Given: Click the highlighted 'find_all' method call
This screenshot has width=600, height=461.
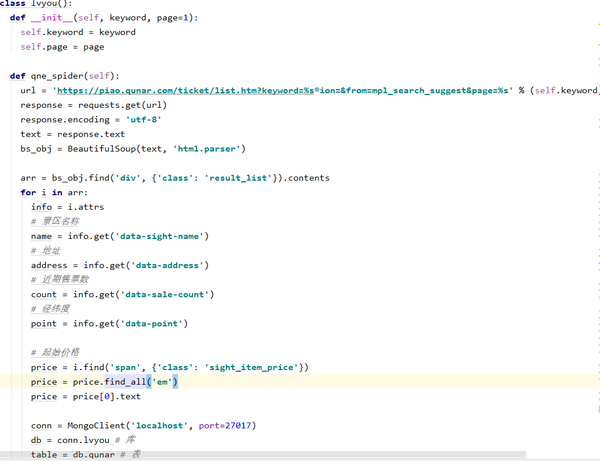Looking at the screenshot, I should pos(125,382).
